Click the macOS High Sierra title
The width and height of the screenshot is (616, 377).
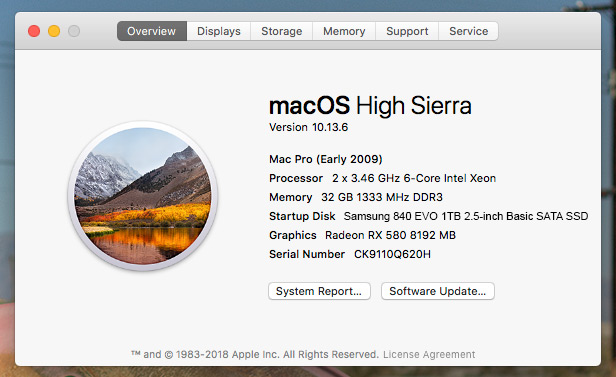click(x=370, y=106)
